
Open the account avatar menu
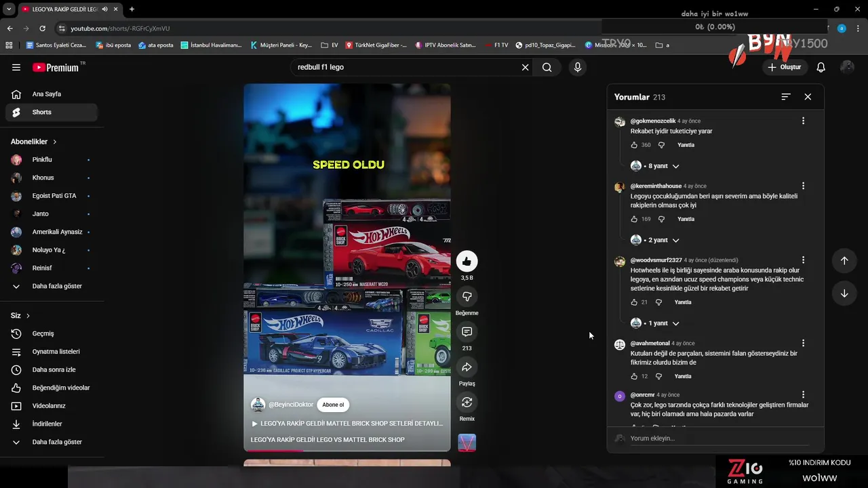click(847, 67)
